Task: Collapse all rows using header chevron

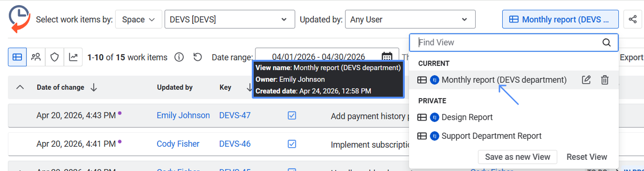Action: click(x=20, y=87)
